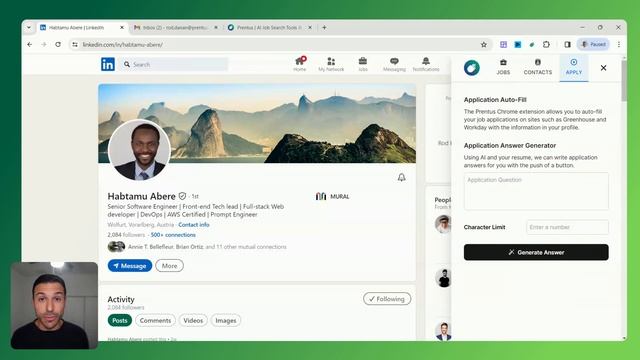Open the Paused profile button

pyautogui.click(x=593, y=44)
